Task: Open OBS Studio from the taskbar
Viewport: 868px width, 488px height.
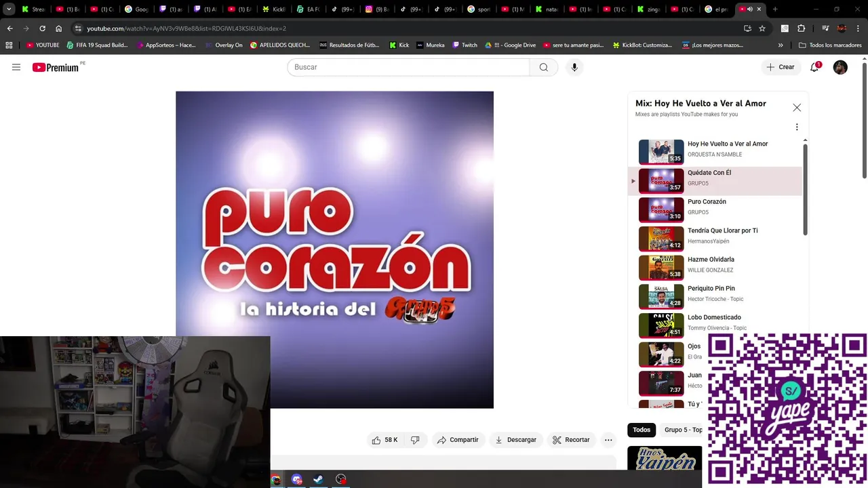Action: 341,479
